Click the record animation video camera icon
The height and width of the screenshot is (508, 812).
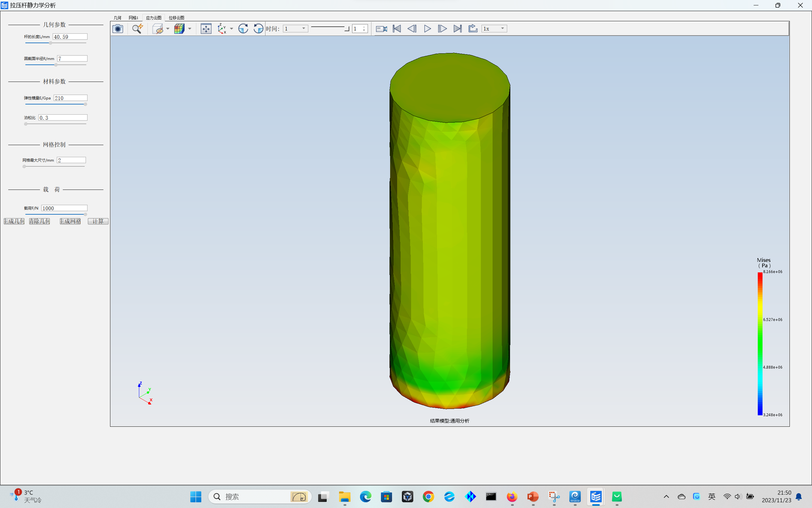(381, 29)
